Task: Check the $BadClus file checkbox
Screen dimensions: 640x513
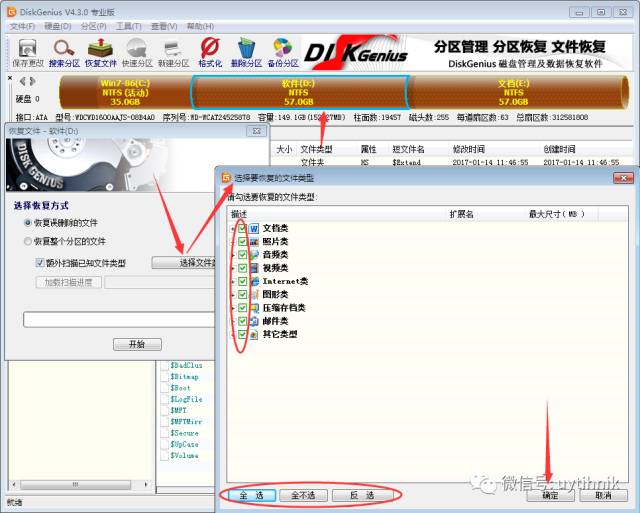Action: point(164,366)
